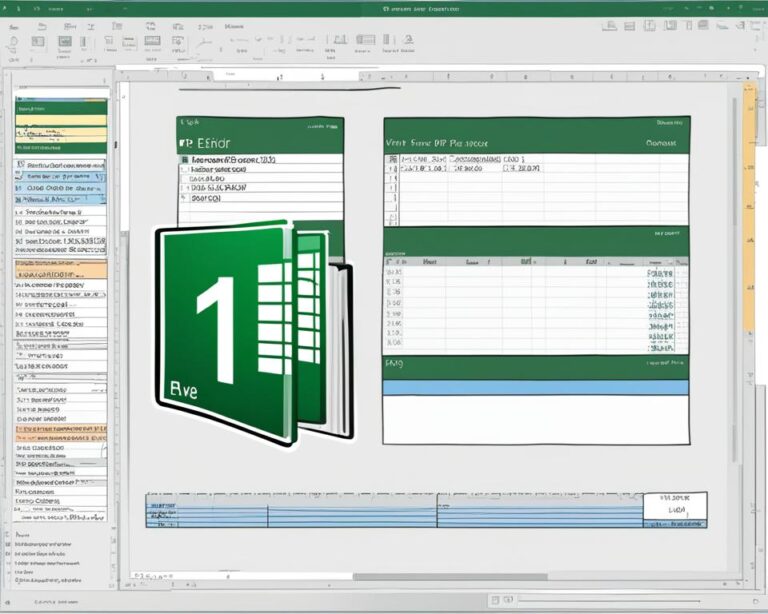Click the blue band in right table
768x614 pixels.
pos(536,387)
